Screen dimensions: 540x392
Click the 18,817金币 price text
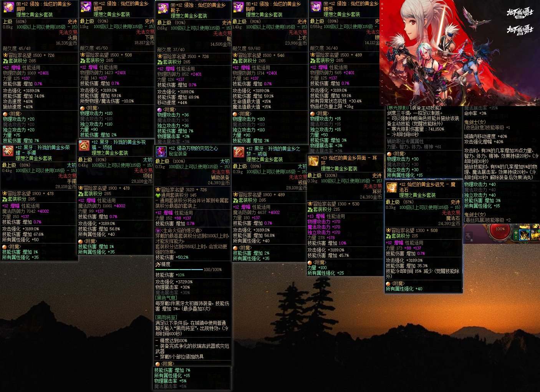tap(144, 43)
